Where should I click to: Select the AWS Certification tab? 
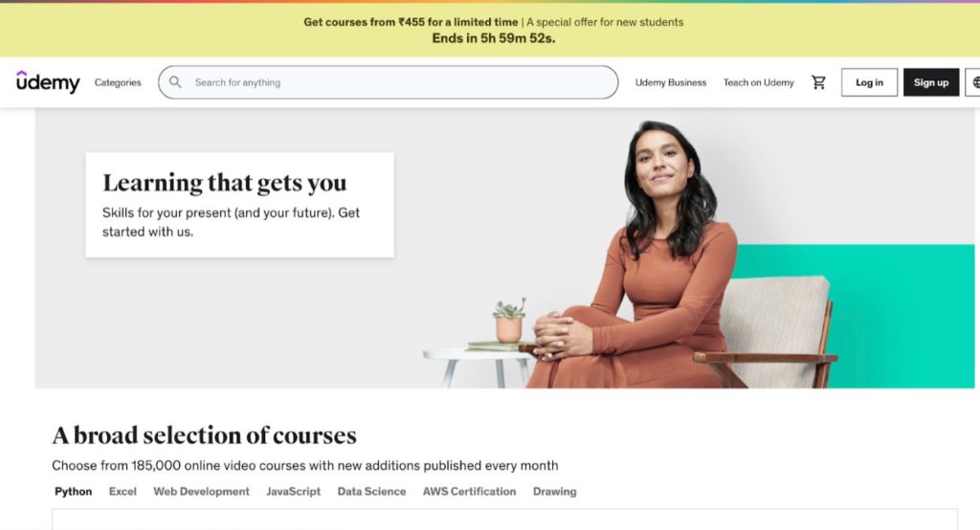point(469,491)
